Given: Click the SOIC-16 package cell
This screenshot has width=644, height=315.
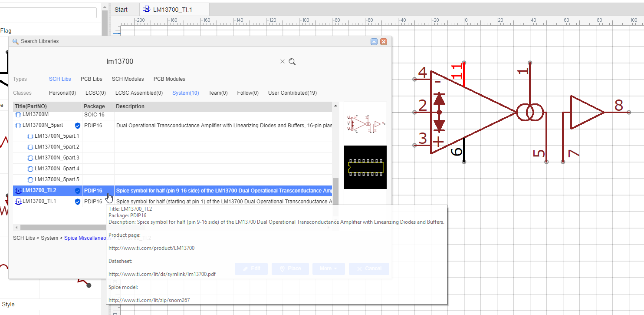Looking at the screenshot, I should 98,115.
